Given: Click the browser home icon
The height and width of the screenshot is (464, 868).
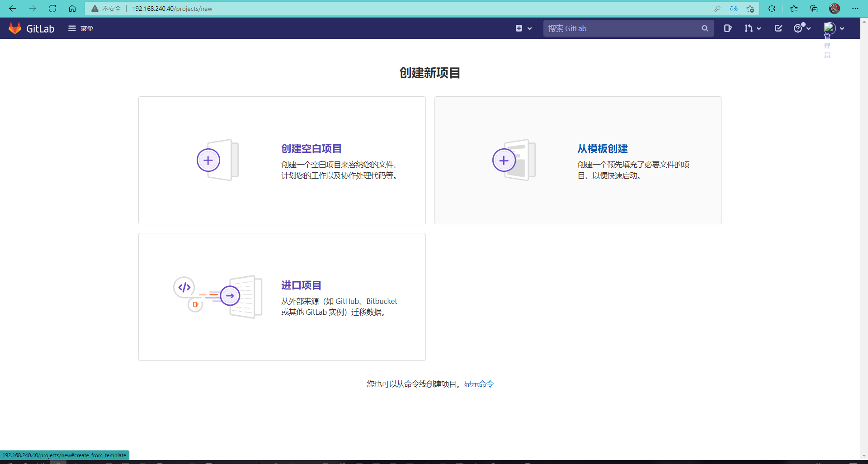Looking at the screenshot, I should [x=72, y=9].
